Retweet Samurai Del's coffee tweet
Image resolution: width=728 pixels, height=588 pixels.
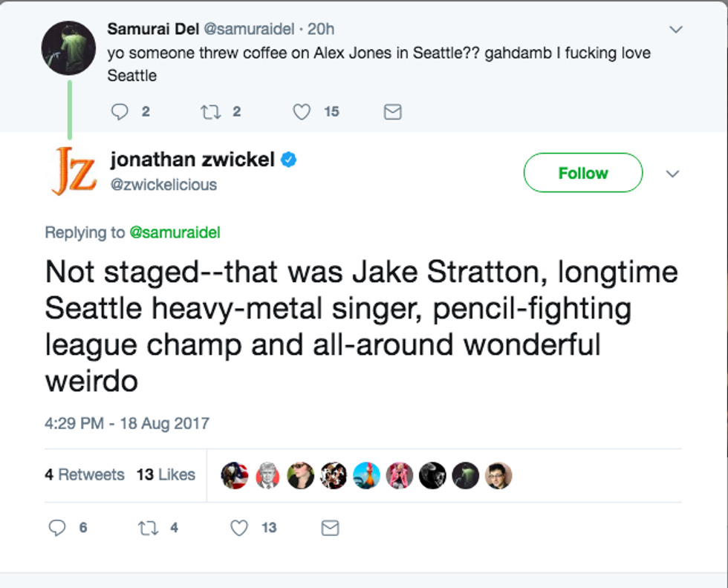click(210, 112)
